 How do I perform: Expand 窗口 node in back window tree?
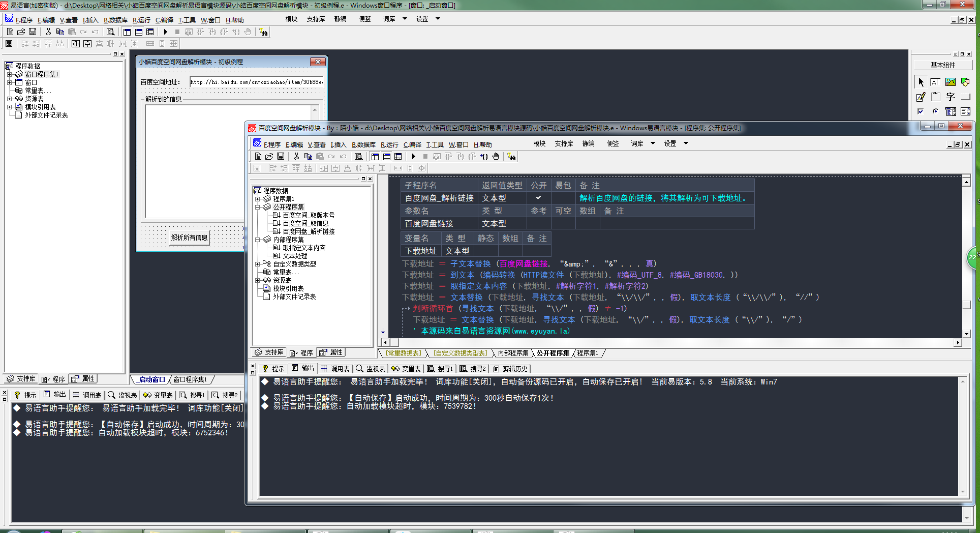click(x=9, y=82)
